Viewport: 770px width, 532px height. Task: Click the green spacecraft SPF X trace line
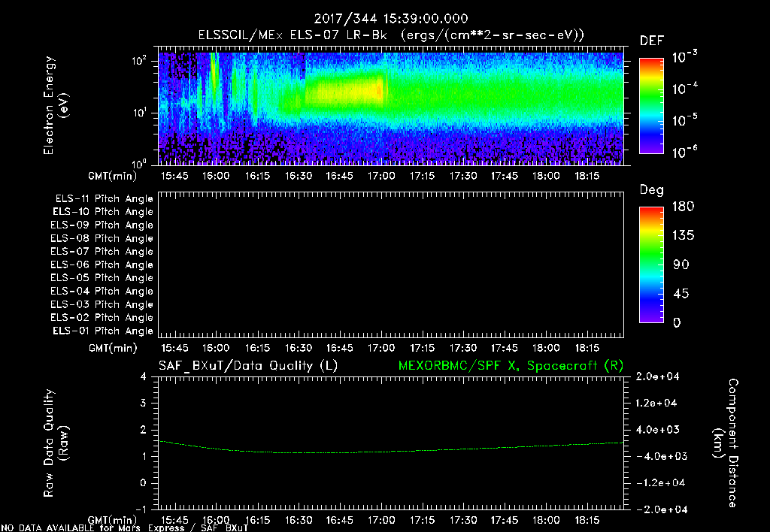click(x=391, y=452)
